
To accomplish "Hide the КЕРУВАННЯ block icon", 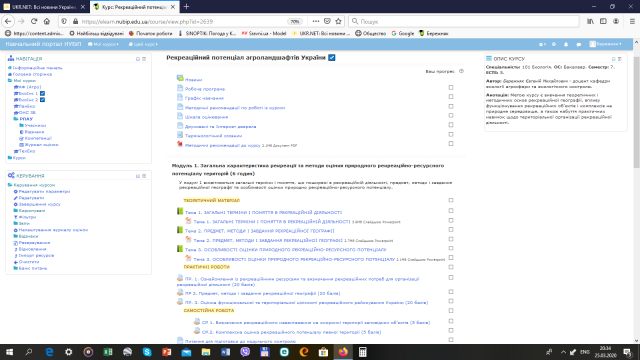I will pos(138,176).
